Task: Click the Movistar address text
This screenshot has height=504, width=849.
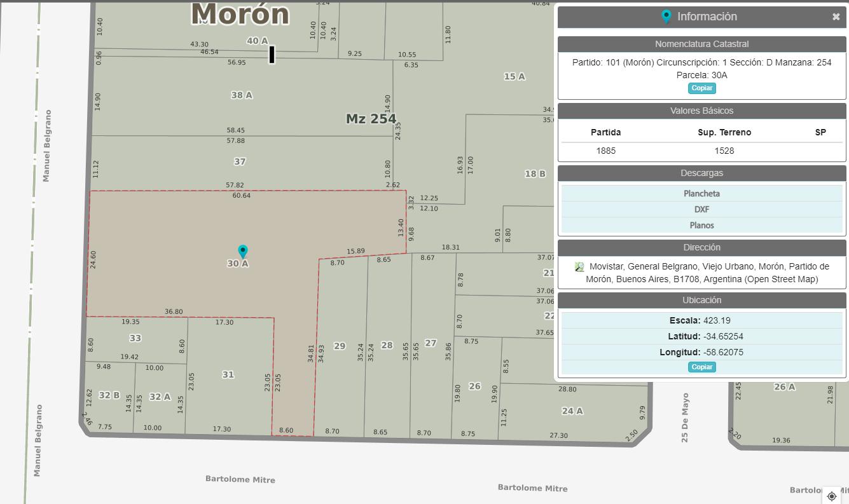Action: tap(708, 273)
